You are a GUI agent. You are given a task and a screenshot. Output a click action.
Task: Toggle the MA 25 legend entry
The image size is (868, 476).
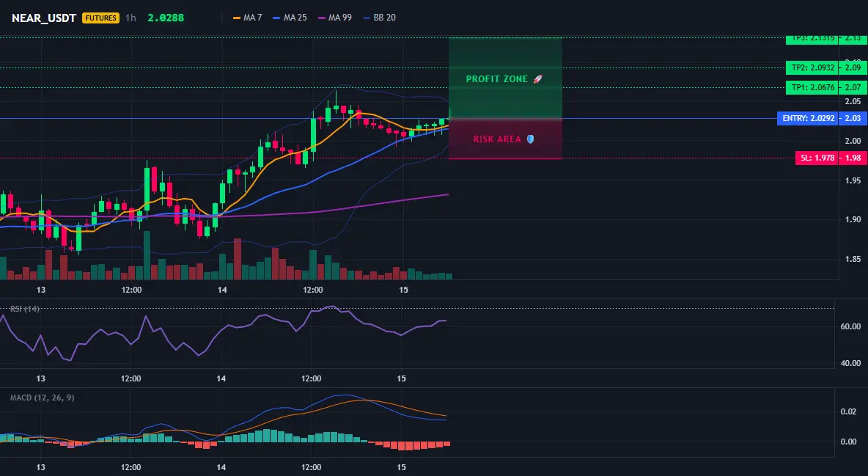[x=290, y=18]
